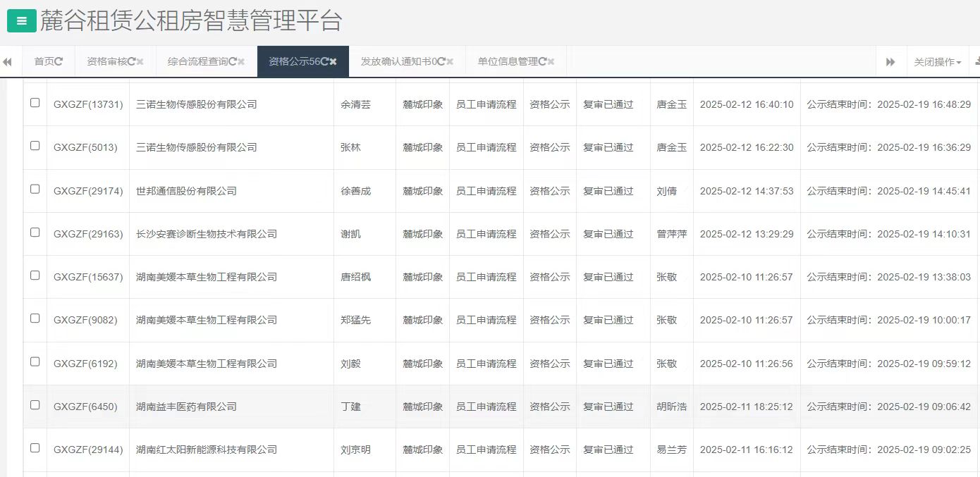Check the checkbox for row GXGZF(13731)

[35, 104]
